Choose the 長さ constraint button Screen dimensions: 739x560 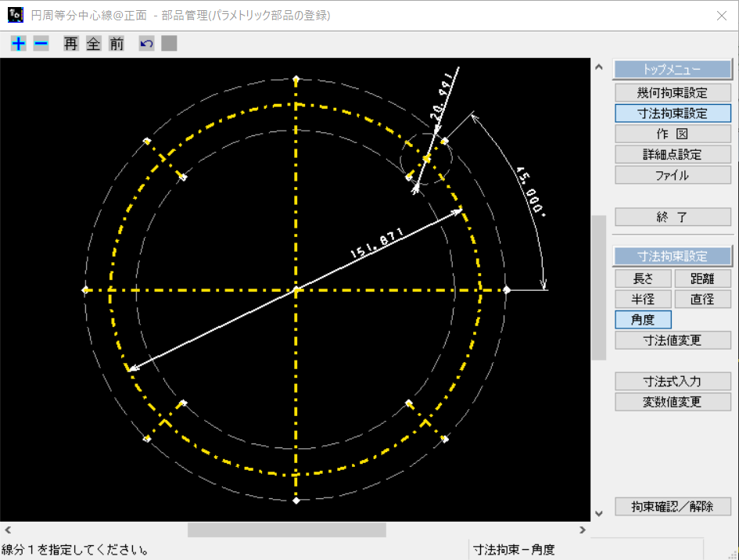643,278
